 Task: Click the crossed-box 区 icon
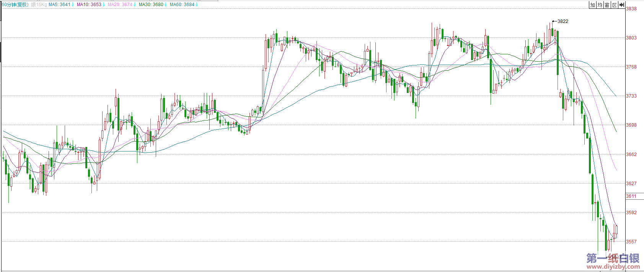tap(615, 5)
